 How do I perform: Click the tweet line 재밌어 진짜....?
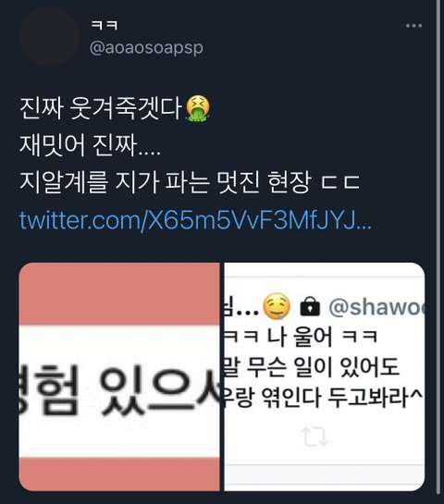click(90, 145)
